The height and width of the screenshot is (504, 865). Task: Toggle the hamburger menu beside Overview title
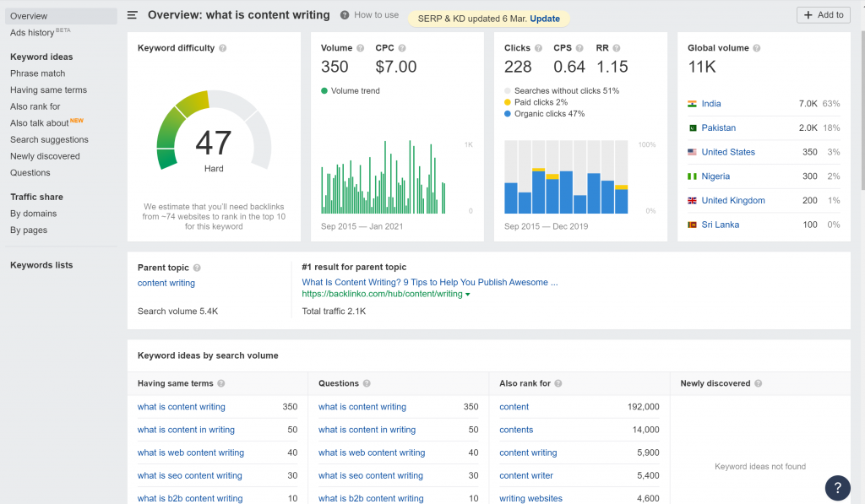133,15
